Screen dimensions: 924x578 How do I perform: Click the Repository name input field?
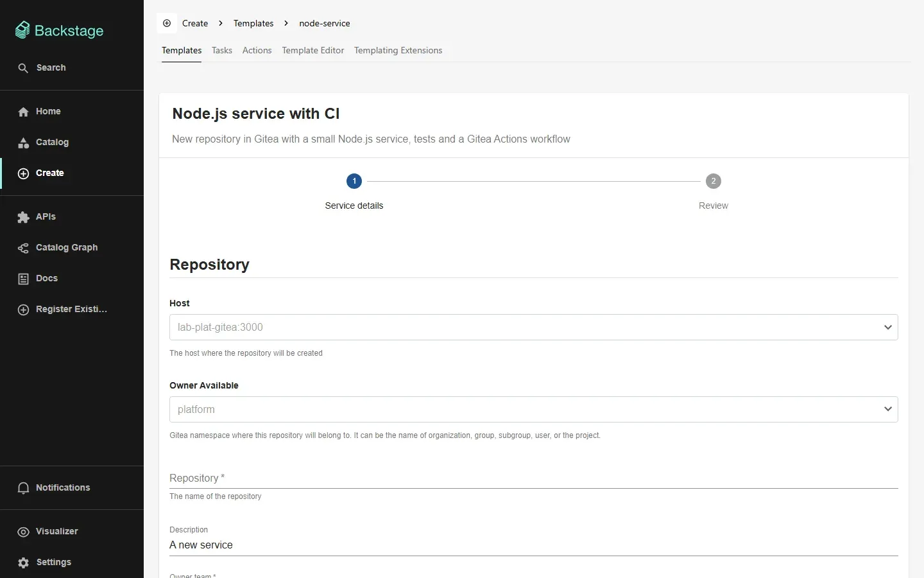point(533,478)
